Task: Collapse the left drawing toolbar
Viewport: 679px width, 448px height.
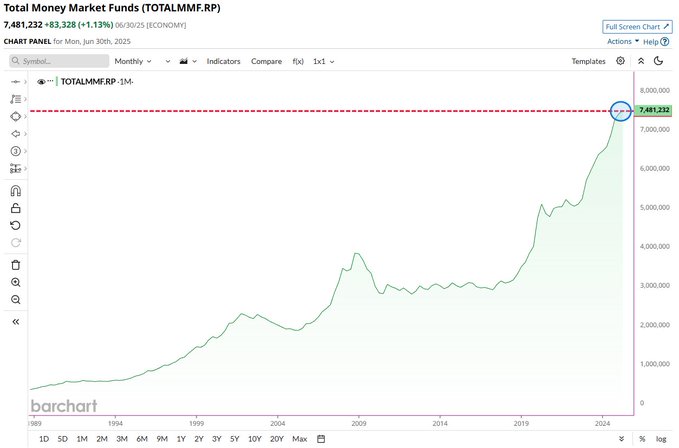Action: 16,322
